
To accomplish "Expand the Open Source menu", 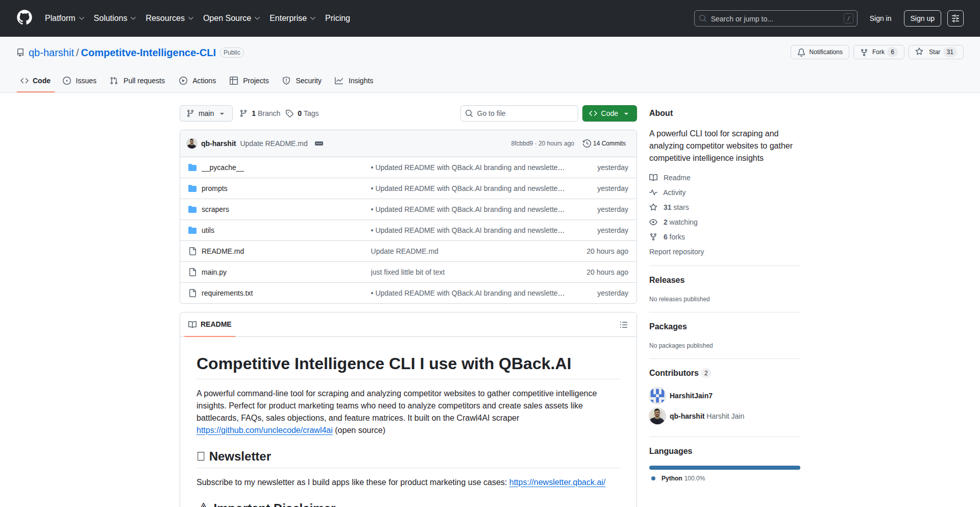I will (231, 18).
